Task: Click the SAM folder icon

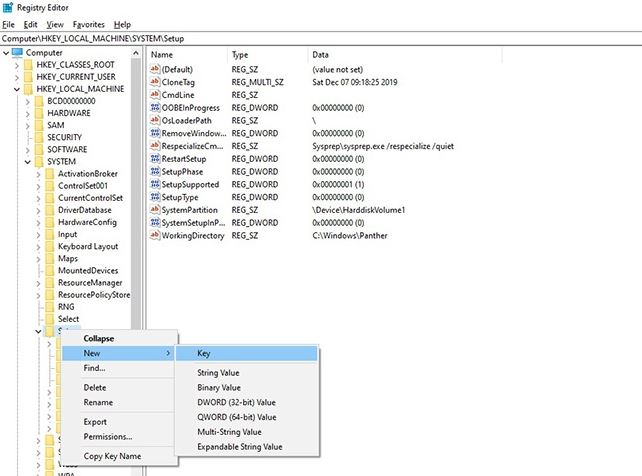Action: [39, 125]
